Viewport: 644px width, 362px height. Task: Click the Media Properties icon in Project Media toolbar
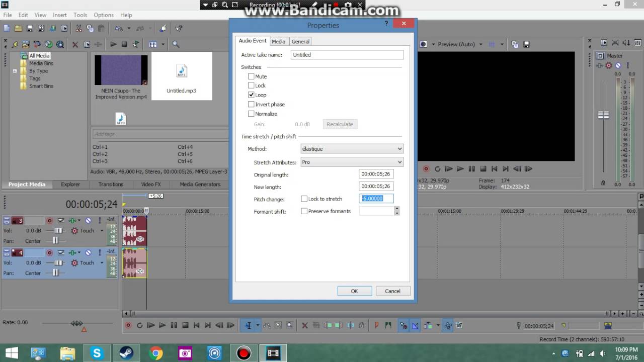pyautogui.click(x=87, y=44)
